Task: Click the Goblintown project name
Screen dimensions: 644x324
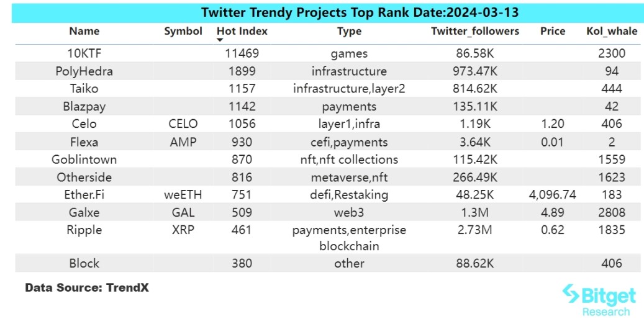Action: (84, 160)
